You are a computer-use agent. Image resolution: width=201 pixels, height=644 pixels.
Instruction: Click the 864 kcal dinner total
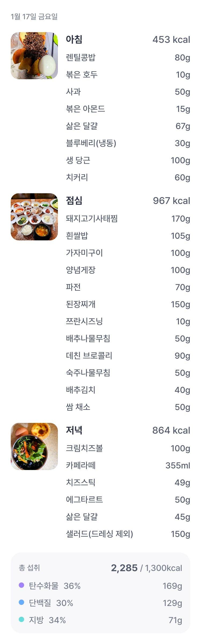pyautogui.click(x=171, y=430)
